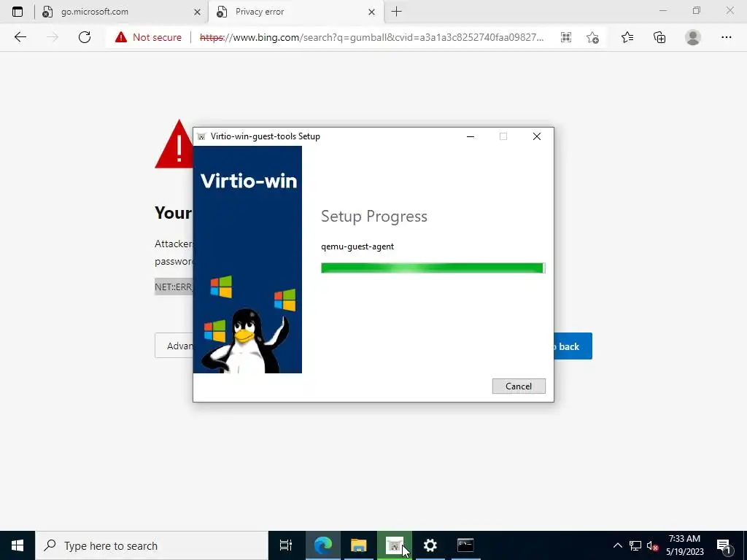Screen dimensions: 747x560
Task: Open the Command Prompt taskbar icon
Action: (465, 545)
